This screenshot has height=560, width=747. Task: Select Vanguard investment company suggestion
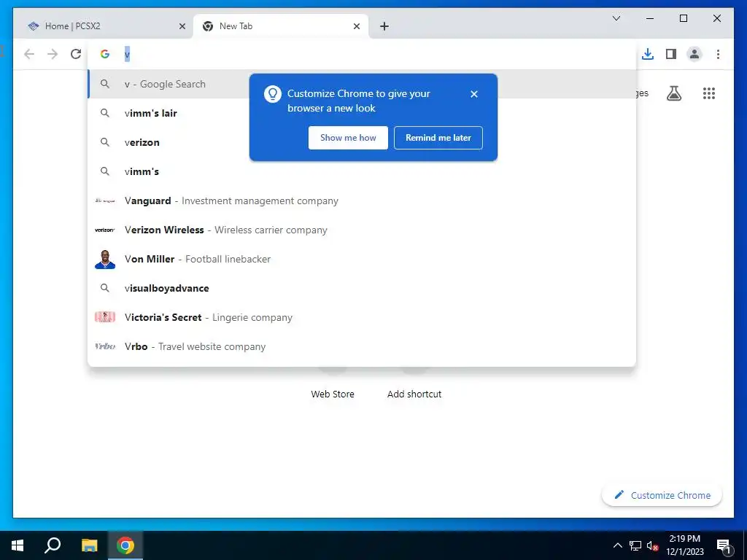click(x=363, y=201)
